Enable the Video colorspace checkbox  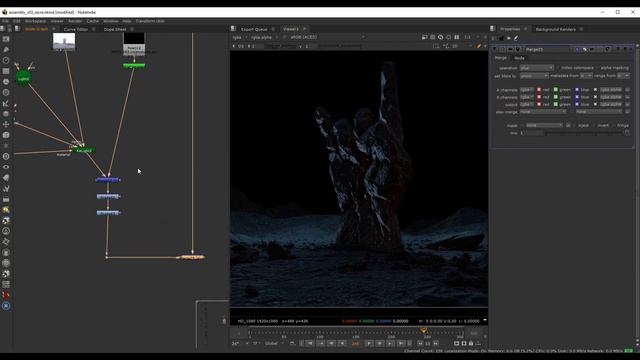pos(558,68)
